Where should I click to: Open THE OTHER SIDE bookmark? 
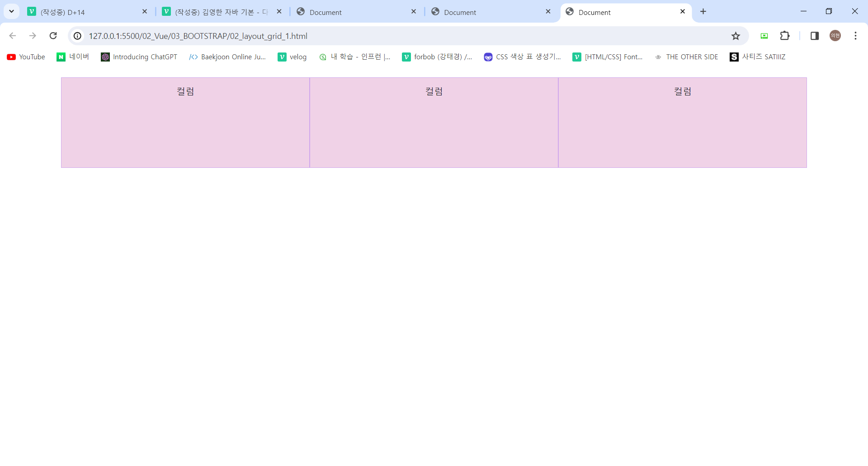pyautogui.click(x=686, y=57)
